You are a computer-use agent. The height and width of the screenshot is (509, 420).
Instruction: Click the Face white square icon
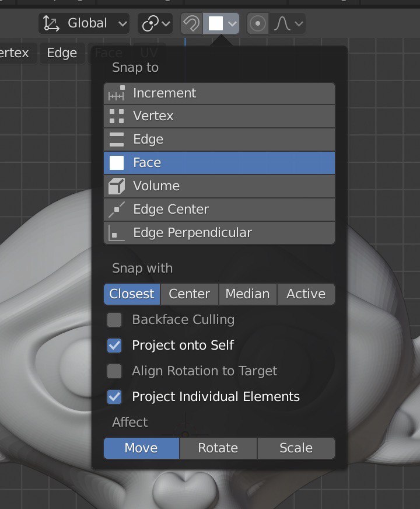tap(117, 163)
